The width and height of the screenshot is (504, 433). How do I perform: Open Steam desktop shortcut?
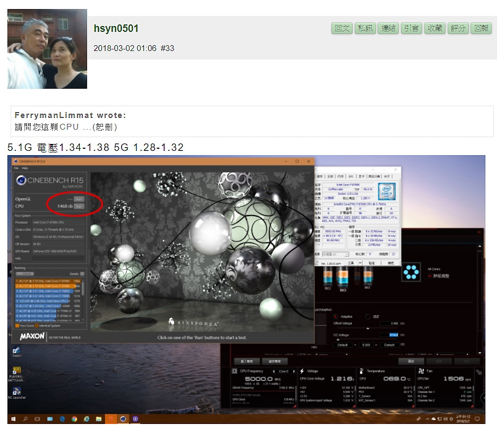[16, 352]
